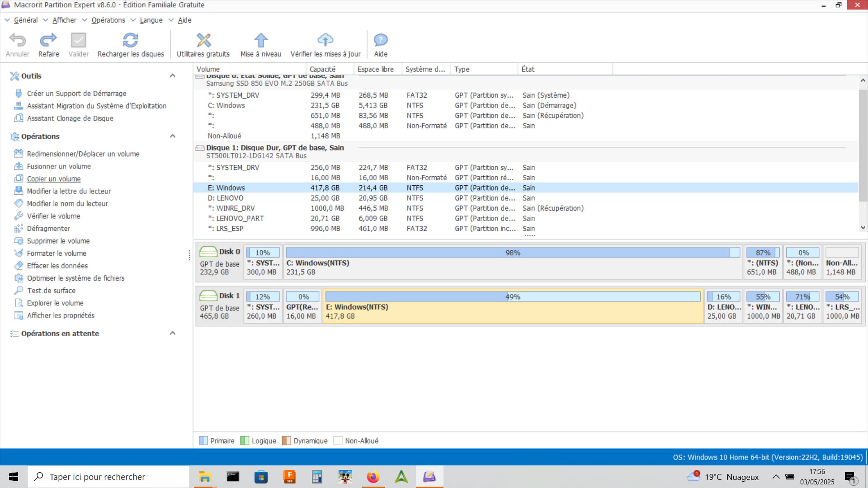Collapse Disque 1 group in volume list

coord(200,148)
